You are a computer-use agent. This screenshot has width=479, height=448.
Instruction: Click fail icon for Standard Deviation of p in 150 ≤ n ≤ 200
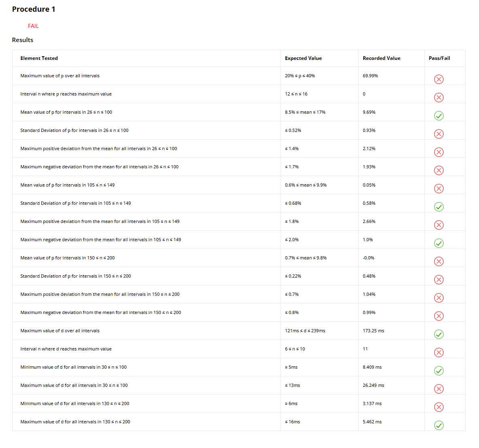[x=439, y=280]
